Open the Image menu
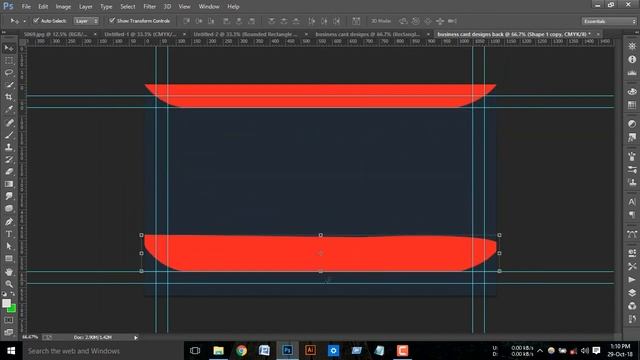The image size is (640, 360). (63, 7)
